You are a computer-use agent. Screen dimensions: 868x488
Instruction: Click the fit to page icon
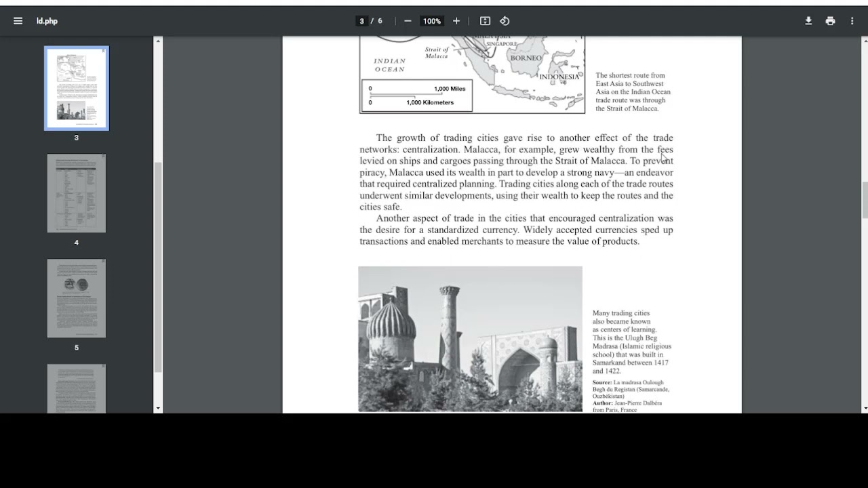tap(485, 21)
